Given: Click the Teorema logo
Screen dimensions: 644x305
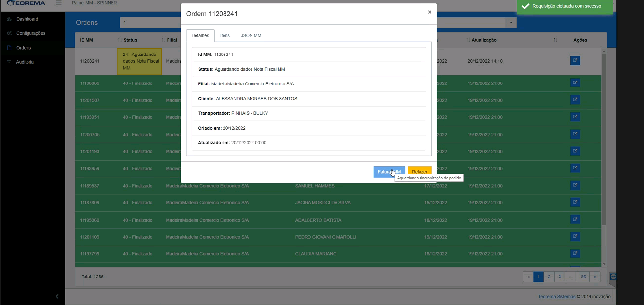Looking at the screenshot, I should point(26,3).
